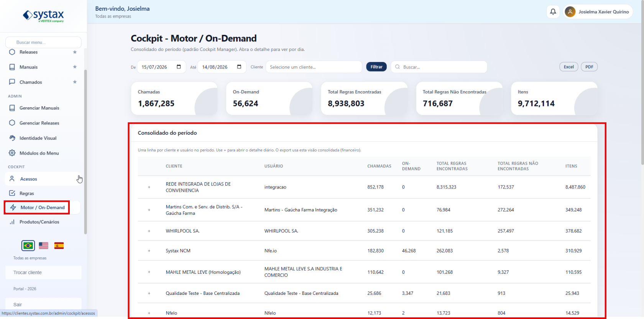
Task: Click the main page vertical scrollbar
Action: (x=642, y=82)
